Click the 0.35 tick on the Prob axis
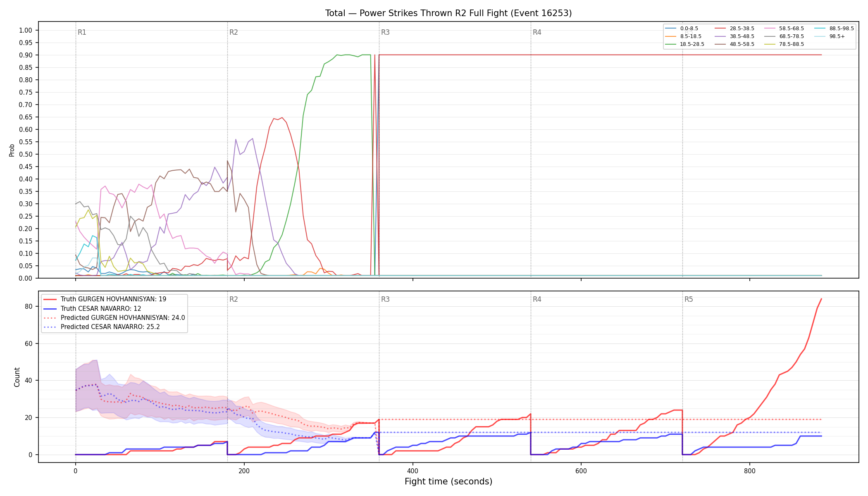 click(x=26, y=191)
